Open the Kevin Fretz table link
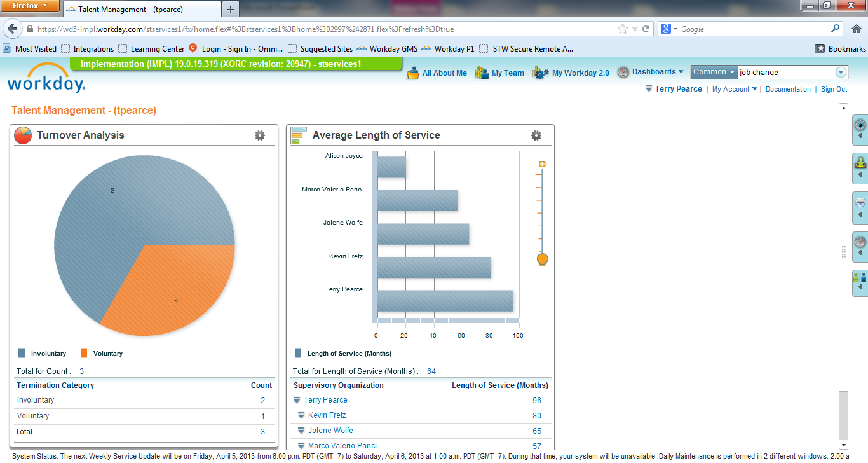 coord(327,415)
